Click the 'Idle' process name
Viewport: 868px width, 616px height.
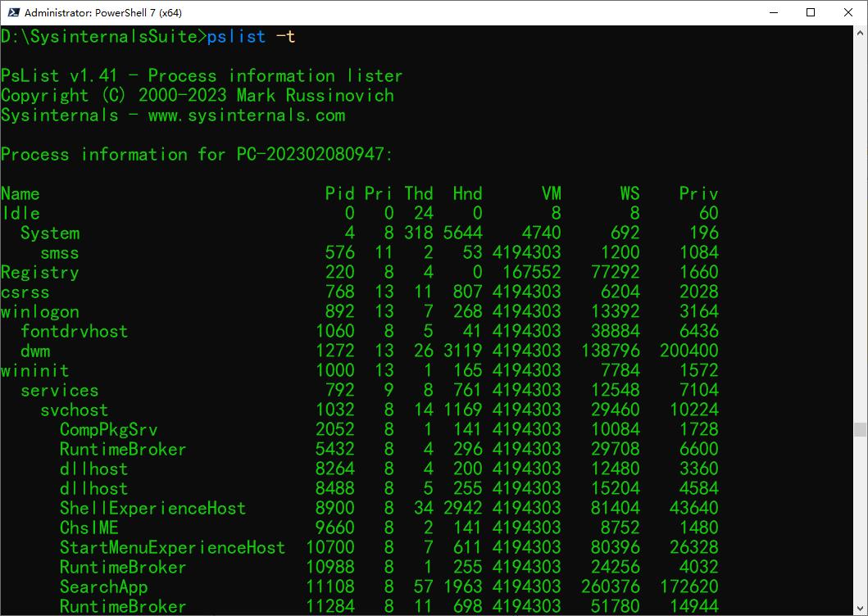tap(20, 213)
